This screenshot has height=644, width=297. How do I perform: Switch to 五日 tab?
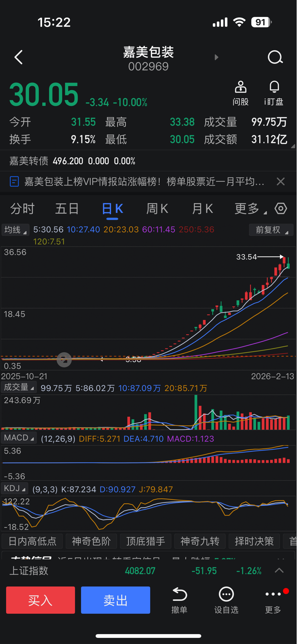(x=67, y=209)
